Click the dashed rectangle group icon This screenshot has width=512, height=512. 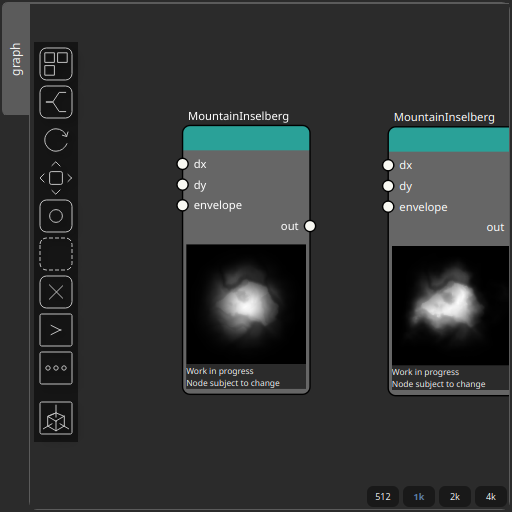tap(56, 254)
